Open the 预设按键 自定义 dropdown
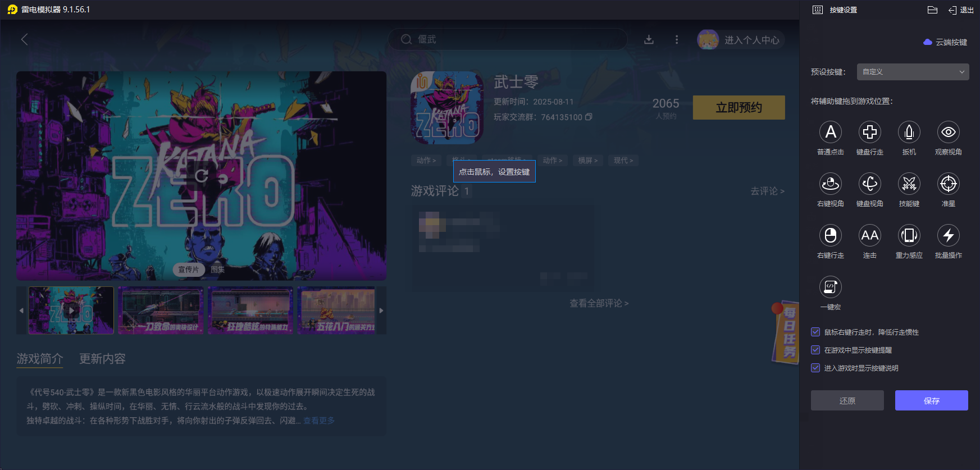Image resolution: width=980 pixels, height=470 pixels. click(x=913, y=72)
